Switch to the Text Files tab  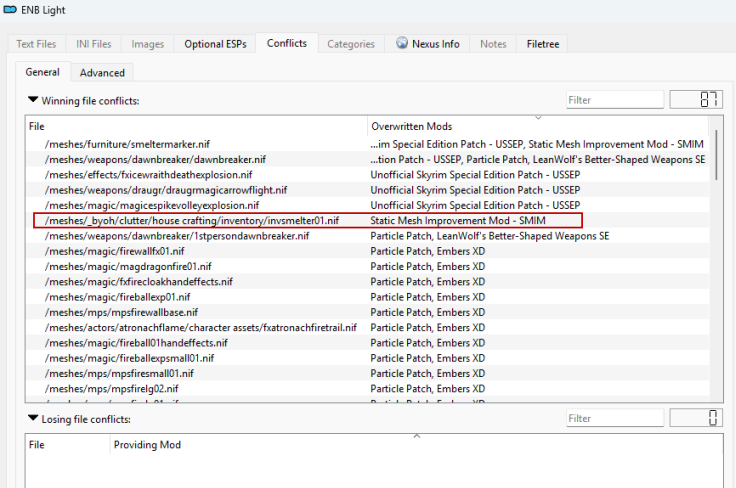37,44
